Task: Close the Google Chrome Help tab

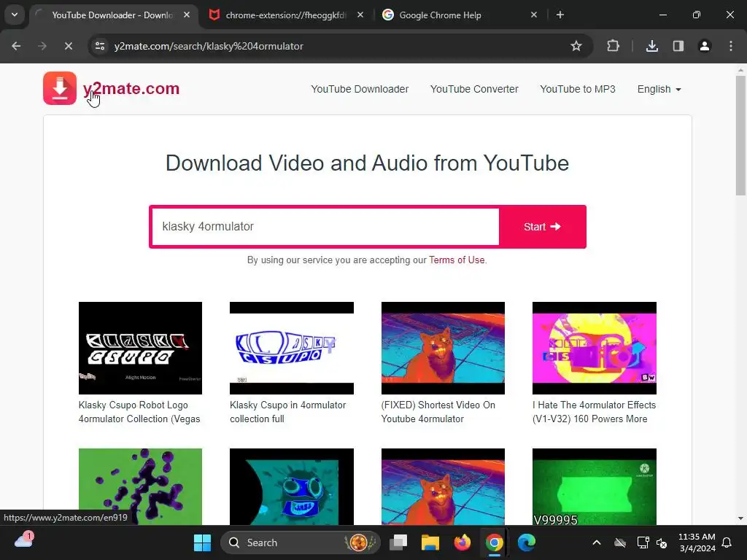Action: 533,15
